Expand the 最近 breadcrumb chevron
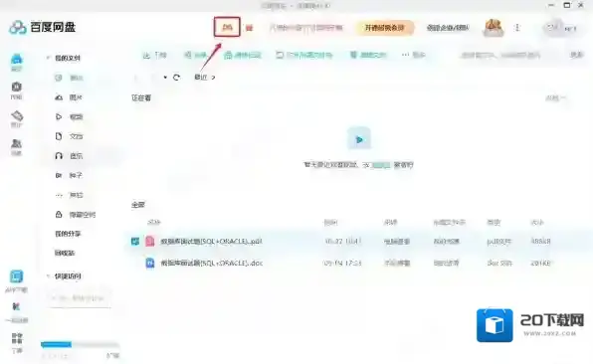This screenshot has height=364, width=593. 213,78
